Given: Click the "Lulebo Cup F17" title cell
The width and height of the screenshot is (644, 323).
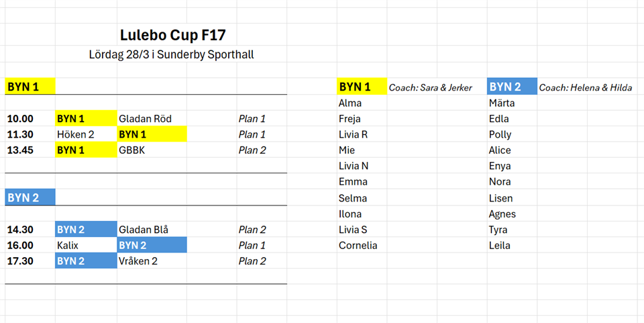Looking at the screenshot, I should [177, 35].
